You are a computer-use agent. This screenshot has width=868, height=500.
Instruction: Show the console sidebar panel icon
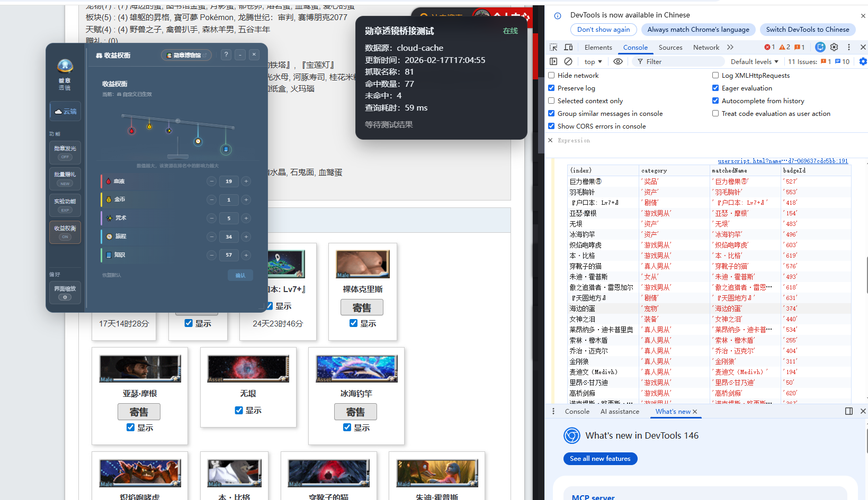coord(553,61)
